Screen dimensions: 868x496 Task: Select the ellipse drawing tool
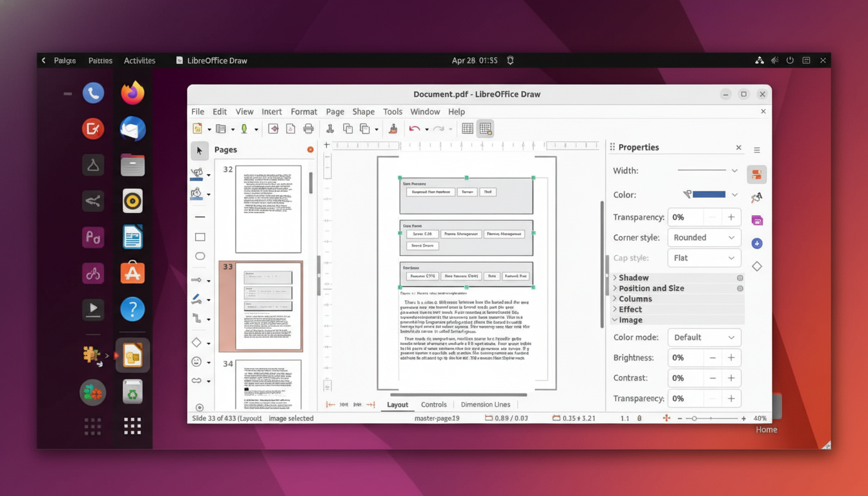point(200,256)
